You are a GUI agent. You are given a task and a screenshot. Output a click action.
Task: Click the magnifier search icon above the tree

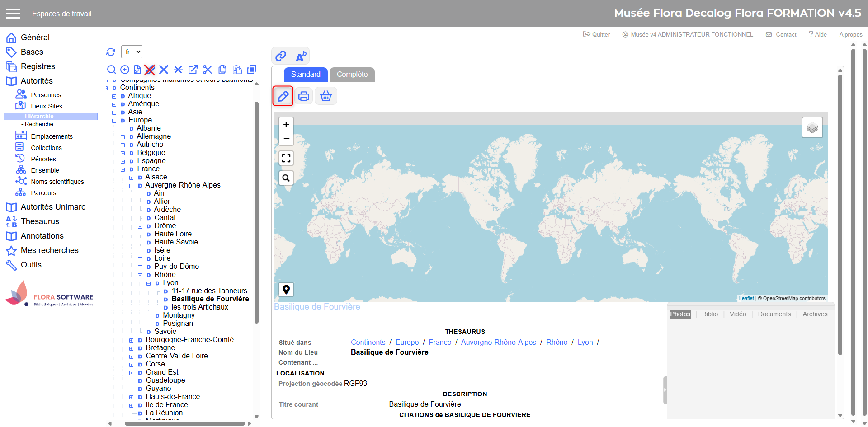tap(111, 70)
